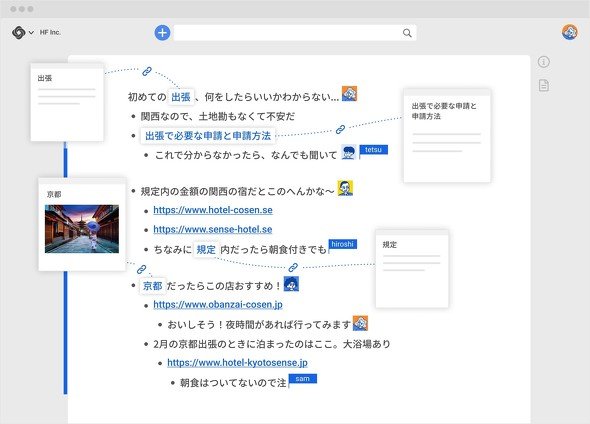Viewport: 590px width, 424px height.
Task: Open 出張で必要な申請と申請方法 page link
Action: (208, 136)
